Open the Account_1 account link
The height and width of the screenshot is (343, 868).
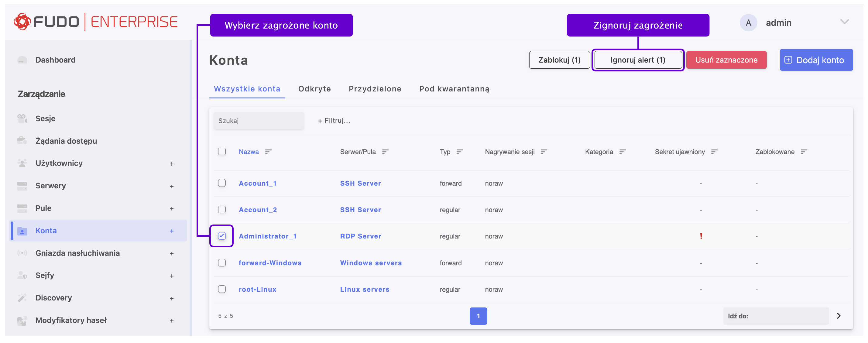pos(257,183)
